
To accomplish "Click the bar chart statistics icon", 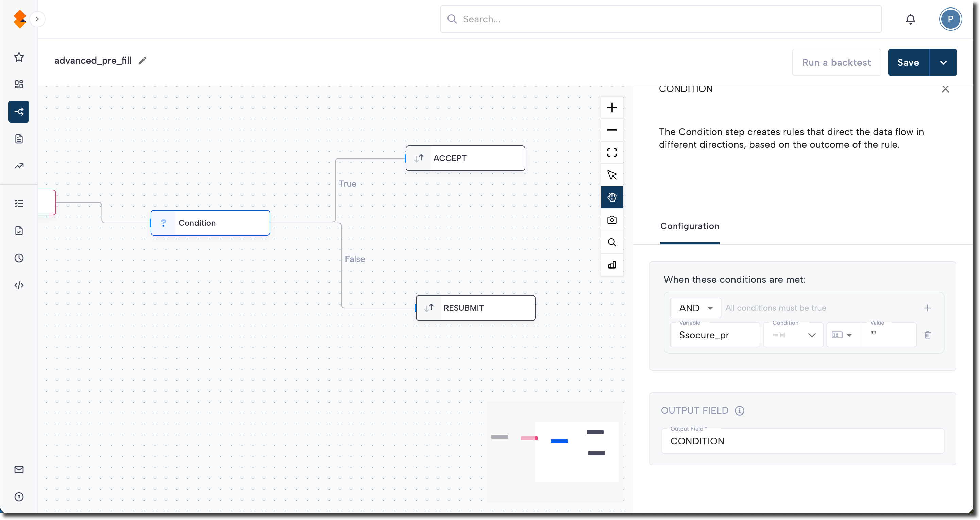I will (x=612, y=265).
